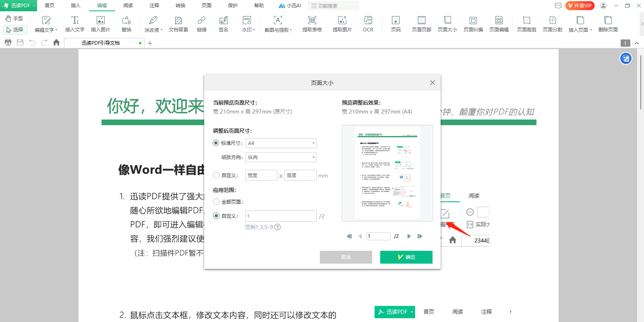Click the blue floating assistant icon

pos(626,59)
